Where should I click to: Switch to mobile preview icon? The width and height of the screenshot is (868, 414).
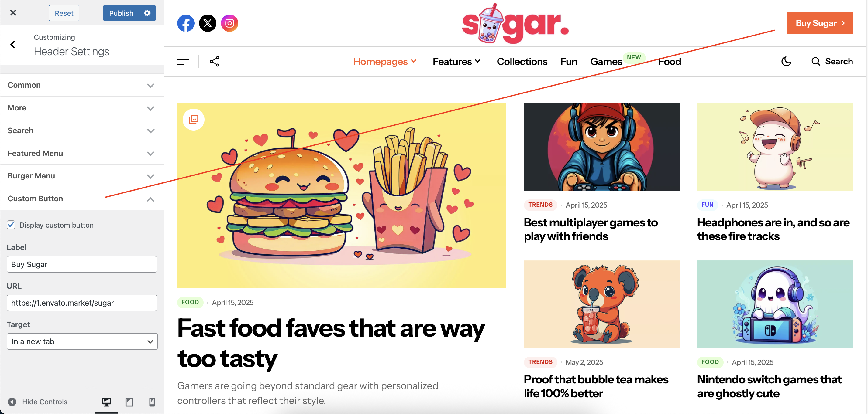point(152,402)
